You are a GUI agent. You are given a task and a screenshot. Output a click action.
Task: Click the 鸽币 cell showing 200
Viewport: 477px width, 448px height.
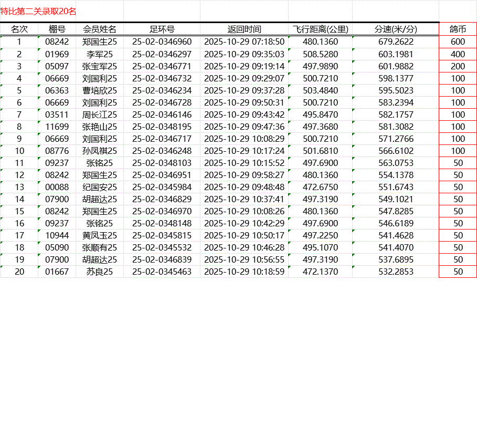(x=458, y=66)
